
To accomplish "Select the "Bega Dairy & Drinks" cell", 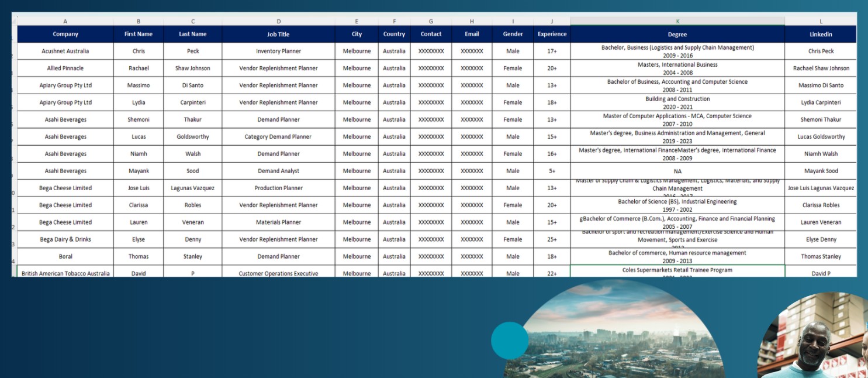I will [65, 239].
